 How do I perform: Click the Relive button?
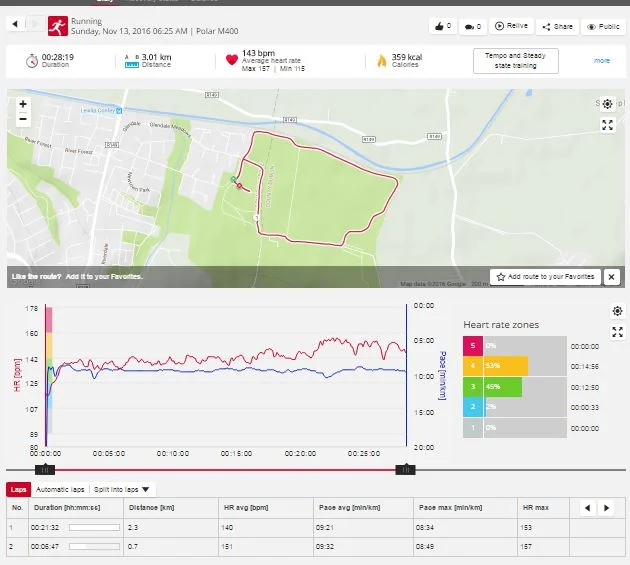coord(511,26)
